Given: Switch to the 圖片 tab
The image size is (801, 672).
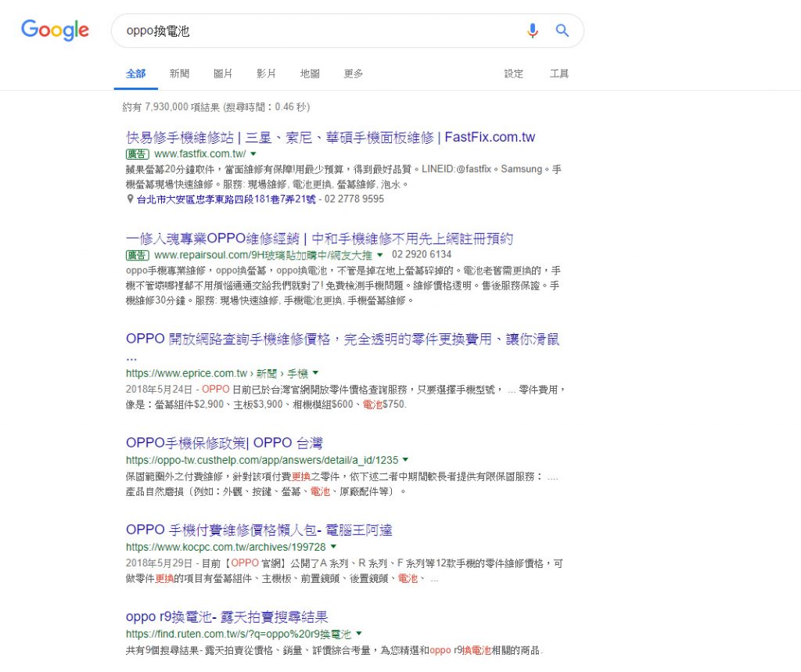Looking at the screenshot, I should coord(223,74).
